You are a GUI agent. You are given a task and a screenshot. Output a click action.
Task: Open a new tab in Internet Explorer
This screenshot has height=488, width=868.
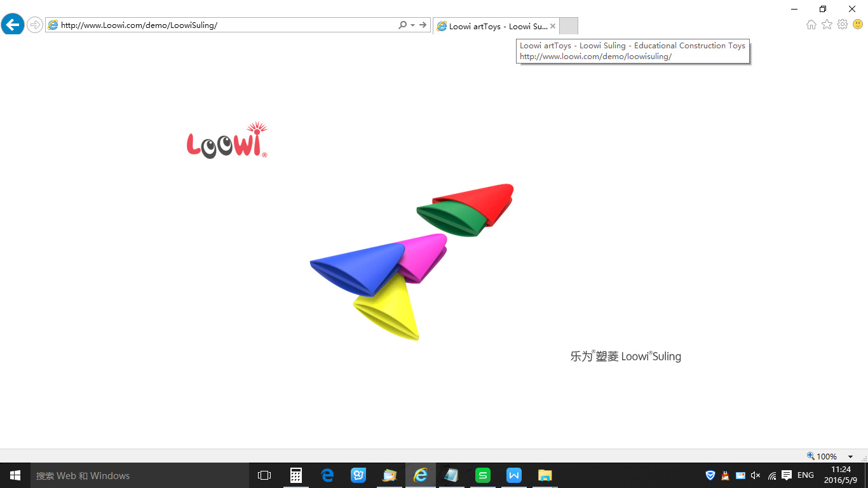pyautogui.click(x=568, y=25)
